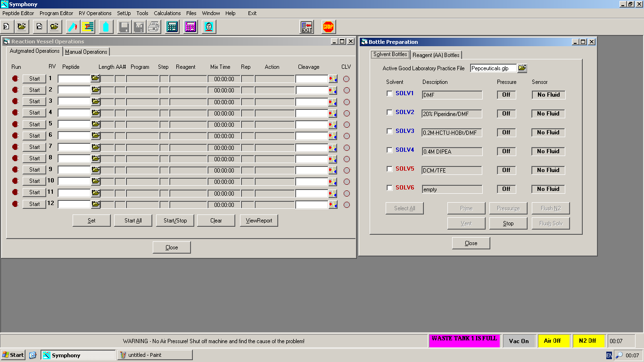Click the ViewReport button
The width and height of the screenshot is (644, 362).
point(259,220)
